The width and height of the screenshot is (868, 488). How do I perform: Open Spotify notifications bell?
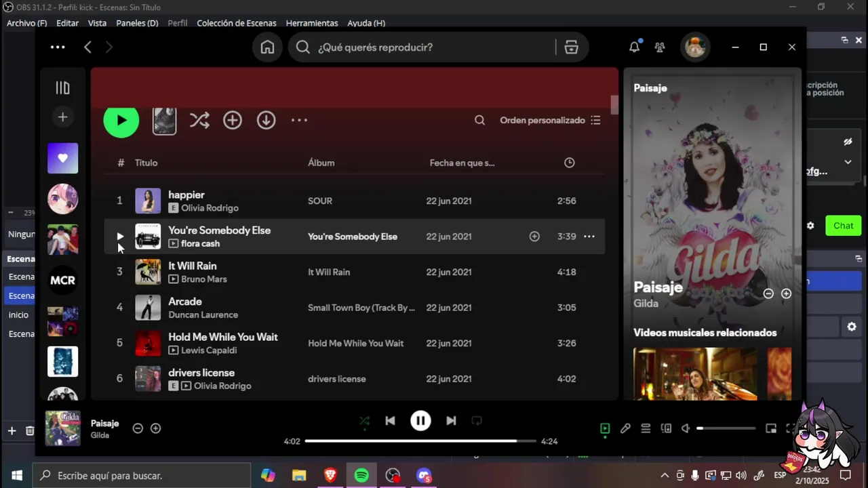(x=634, y=47)
